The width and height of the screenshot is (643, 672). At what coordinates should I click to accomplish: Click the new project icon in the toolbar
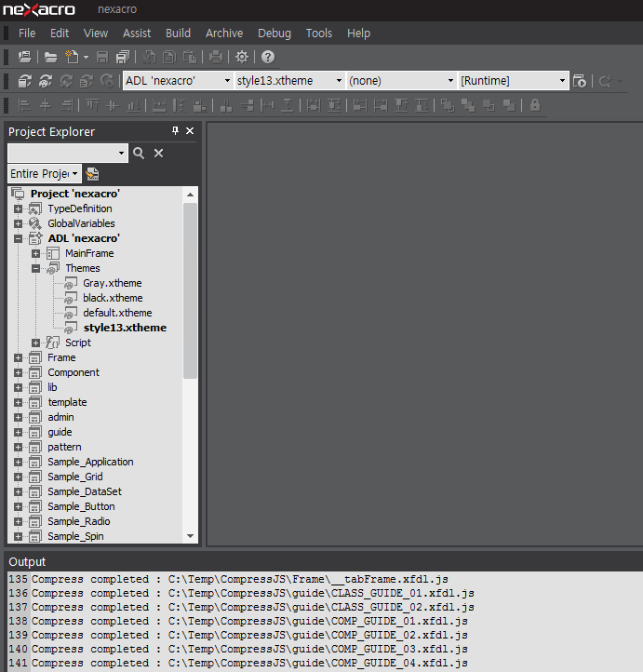click(x=25, y=57)
